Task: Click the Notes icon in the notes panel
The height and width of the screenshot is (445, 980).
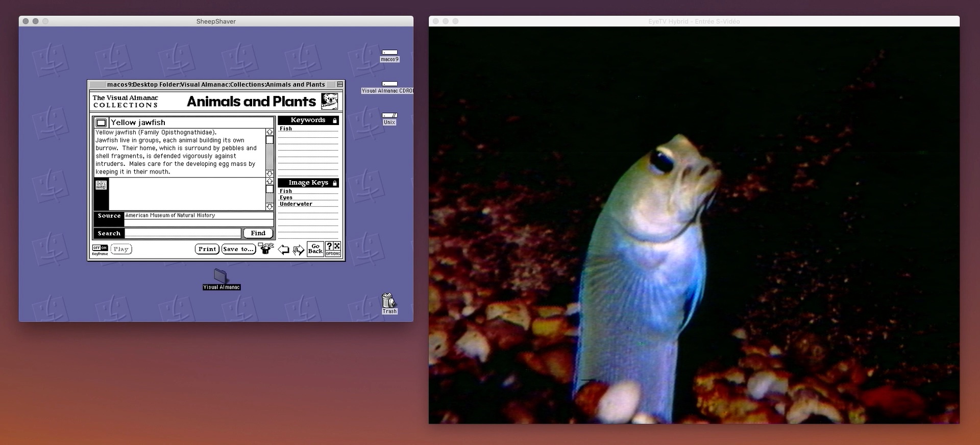Action: [x=101, y=185]
